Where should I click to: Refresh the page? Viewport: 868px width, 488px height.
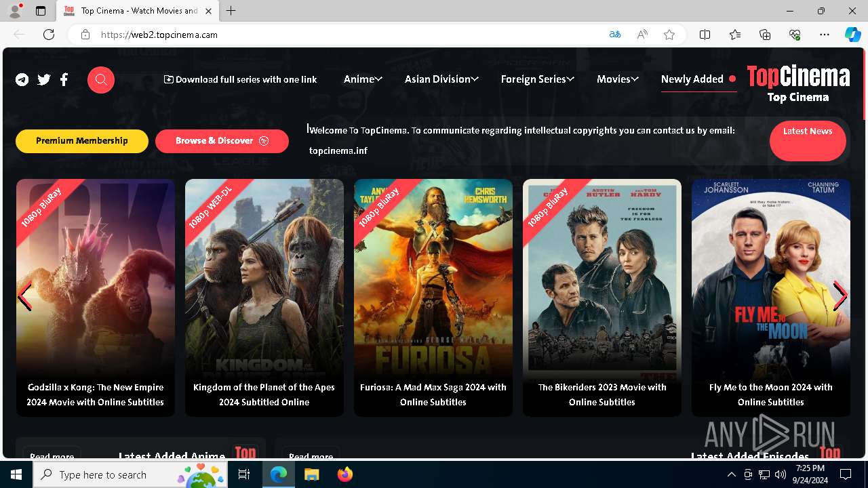pyautogui.click(x=49, y=35)
